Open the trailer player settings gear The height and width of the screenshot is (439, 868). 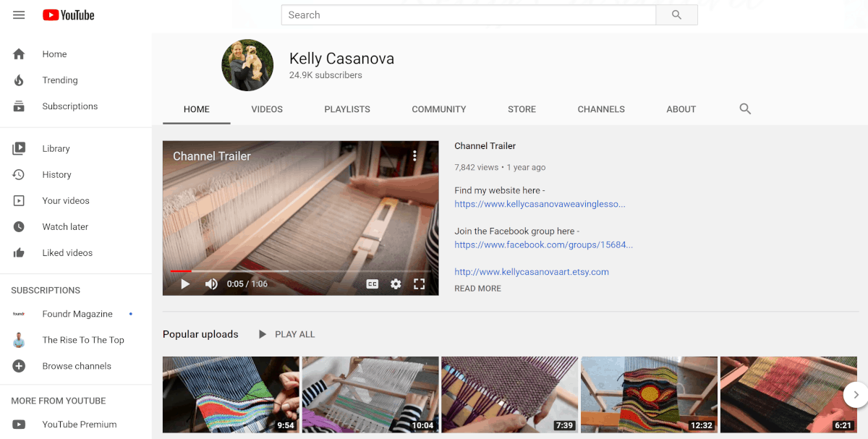point(396,284)
